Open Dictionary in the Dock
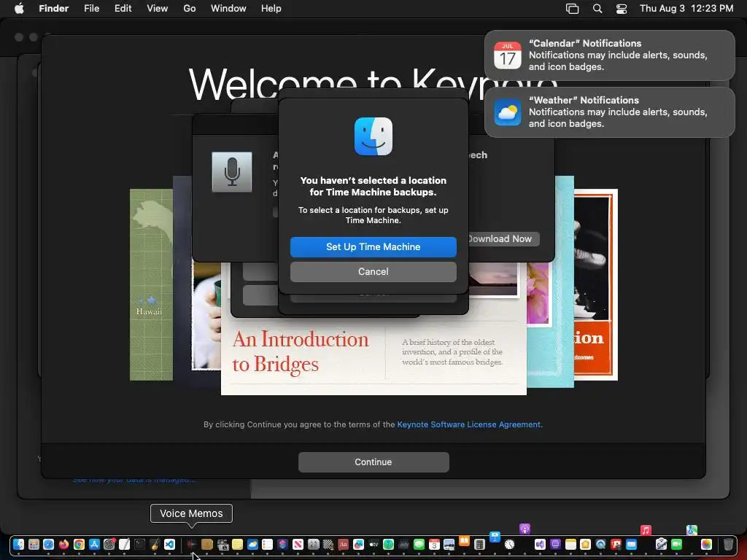Image resolution: width=747 pixels, height=560 pixels. click(x=343, y=544)
